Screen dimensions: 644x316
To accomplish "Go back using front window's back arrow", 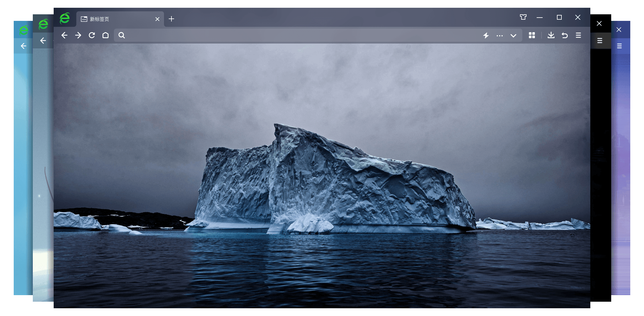I will (64, 35).
